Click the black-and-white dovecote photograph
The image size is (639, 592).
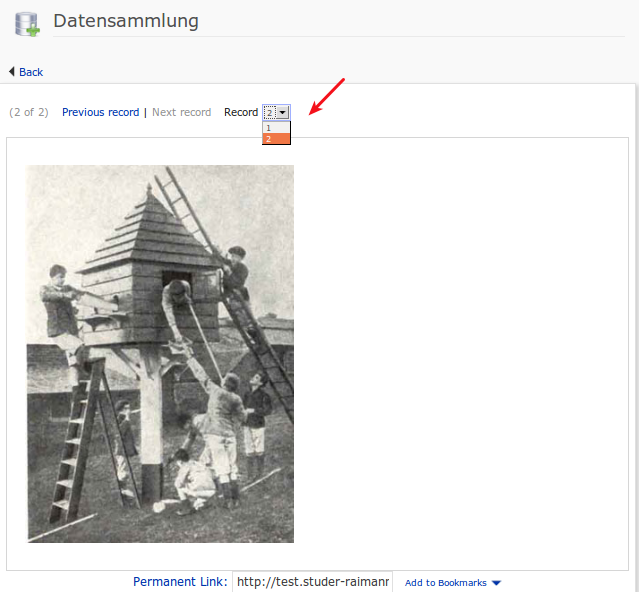[x=160, y=353]
